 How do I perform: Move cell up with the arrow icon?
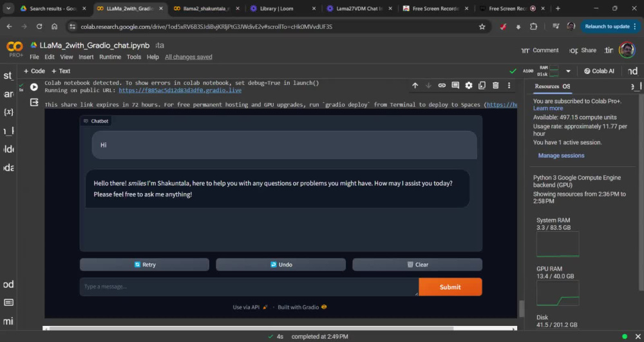pyautogui.click(x=415, y=86)
